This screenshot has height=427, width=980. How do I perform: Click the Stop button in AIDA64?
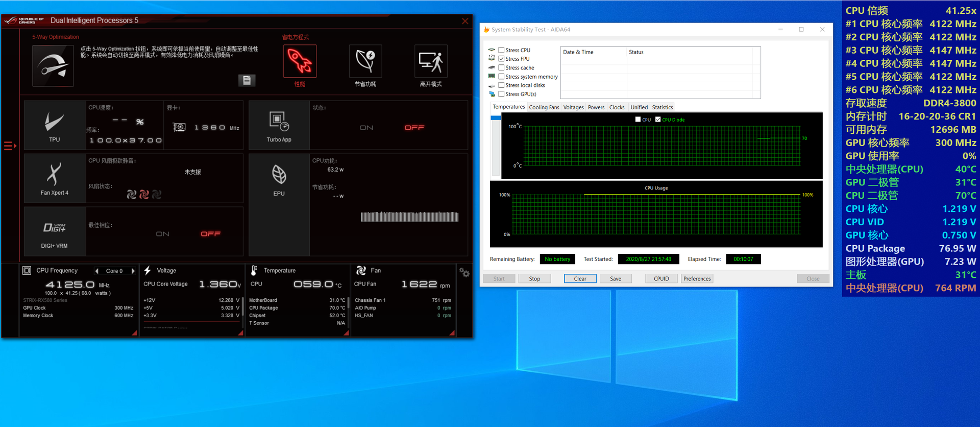(534, 279)
